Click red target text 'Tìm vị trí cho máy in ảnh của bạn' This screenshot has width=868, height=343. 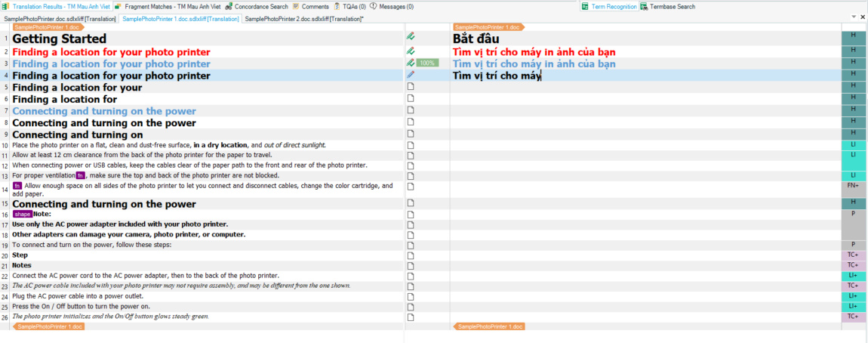coord(534,52)
